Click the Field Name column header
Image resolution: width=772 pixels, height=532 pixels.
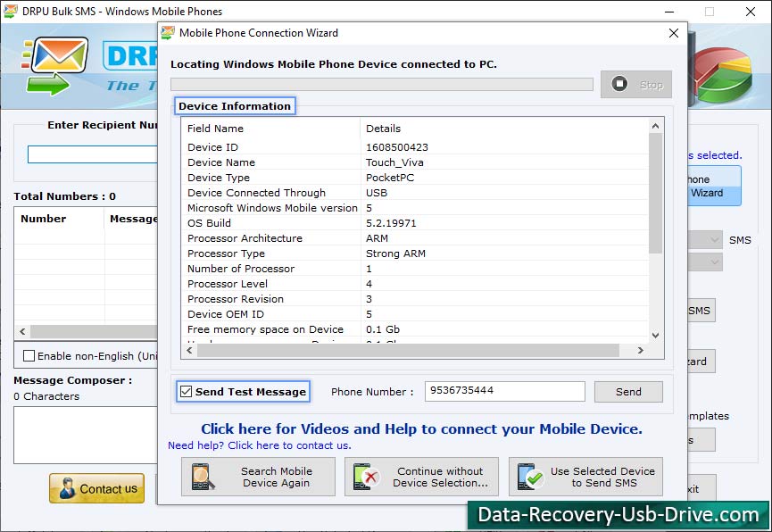(x=270, y=129)
